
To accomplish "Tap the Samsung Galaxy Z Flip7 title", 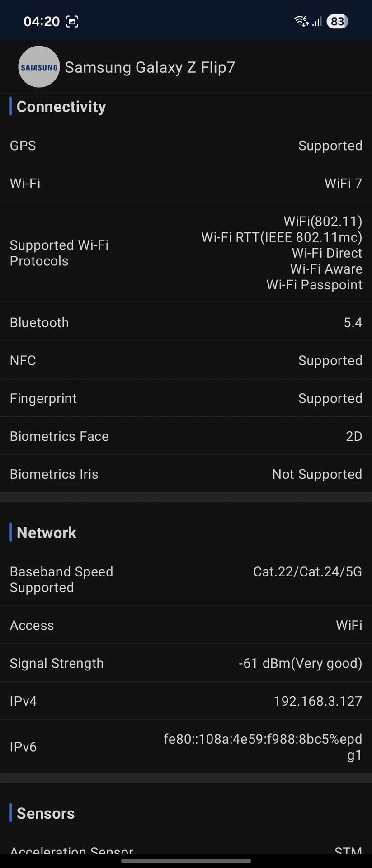I will click(x=150, y=67).
